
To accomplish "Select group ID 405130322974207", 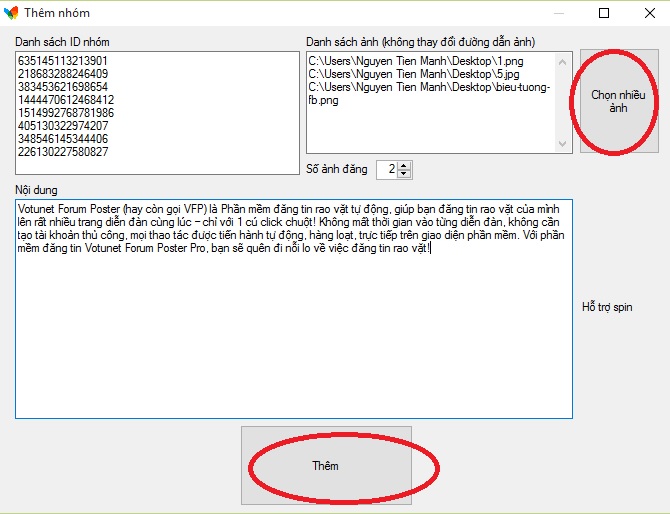I will [x=63, y=126].
